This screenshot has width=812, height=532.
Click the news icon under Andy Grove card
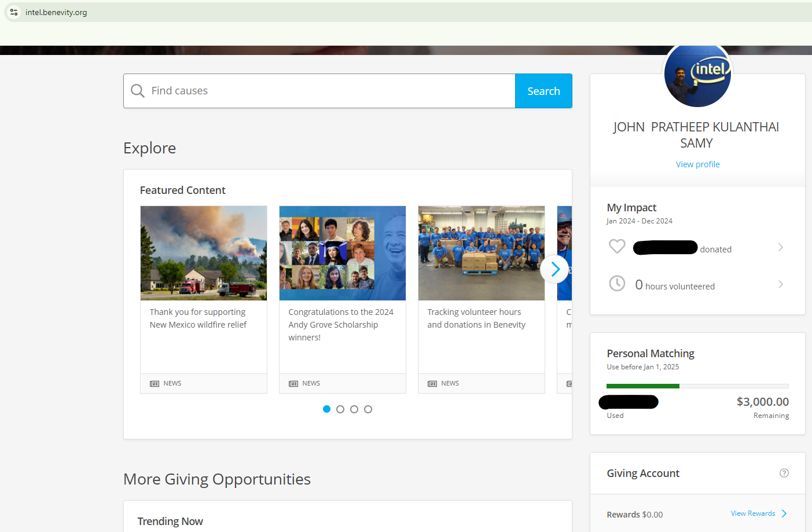click(293, 384)
